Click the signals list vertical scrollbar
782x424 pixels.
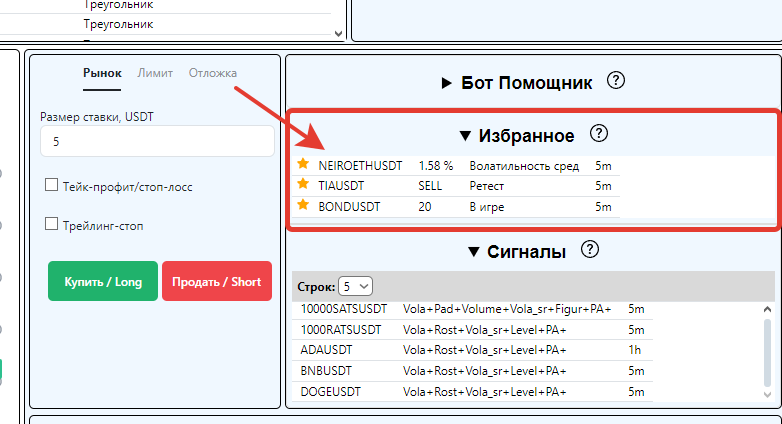click(x=767, y=352)
